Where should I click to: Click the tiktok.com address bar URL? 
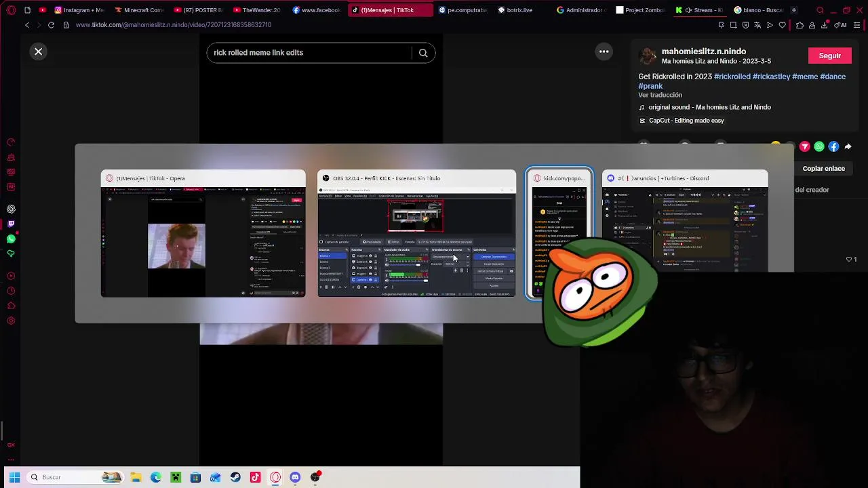tap(174, 25)
